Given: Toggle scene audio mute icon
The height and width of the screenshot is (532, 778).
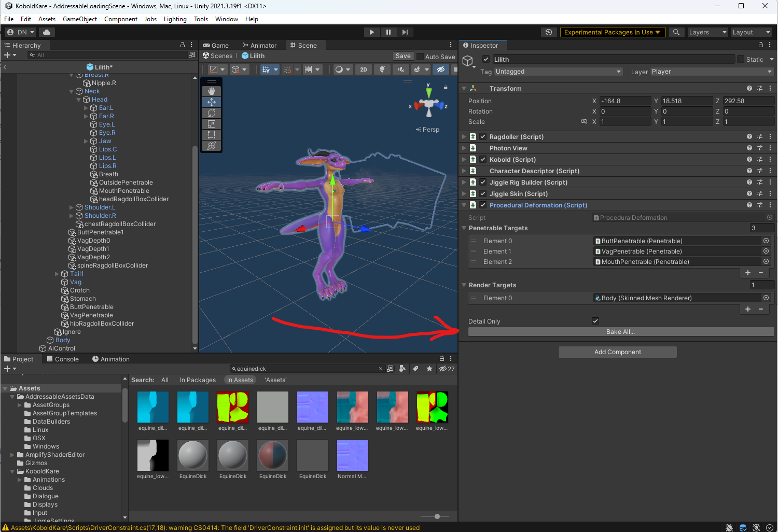Looking at the screenshot, I should (x=400, y=69).
